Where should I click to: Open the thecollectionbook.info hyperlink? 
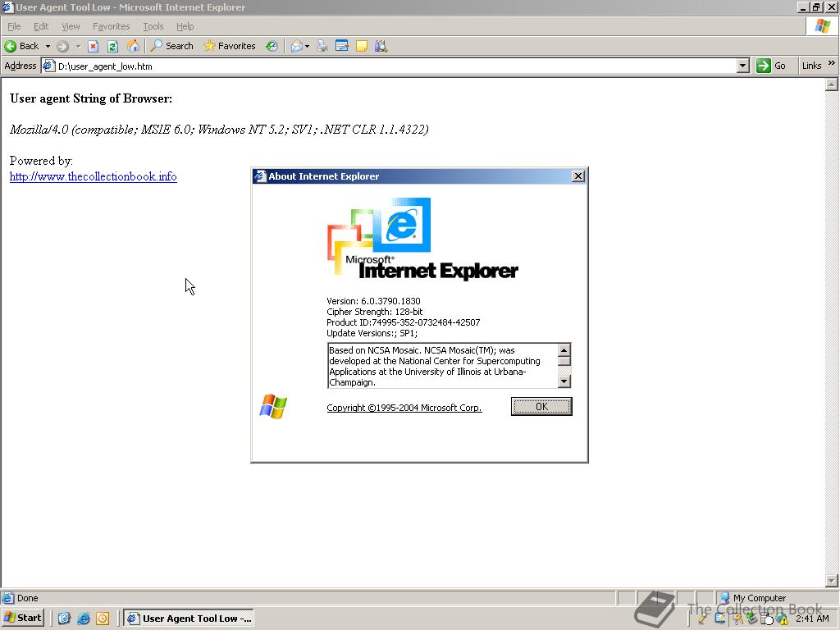tap(94, 176)
